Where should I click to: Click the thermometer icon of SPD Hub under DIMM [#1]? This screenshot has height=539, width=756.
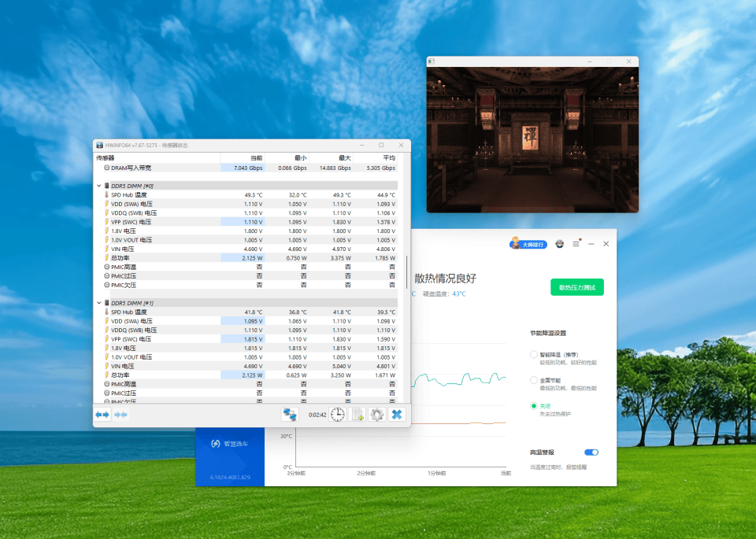[x=106, y=312]
